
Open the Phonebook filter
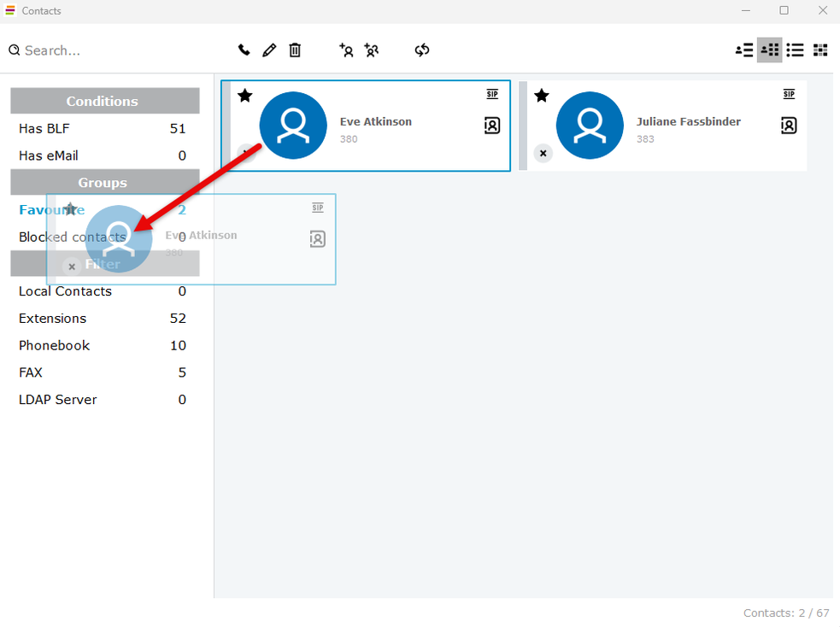55,346
